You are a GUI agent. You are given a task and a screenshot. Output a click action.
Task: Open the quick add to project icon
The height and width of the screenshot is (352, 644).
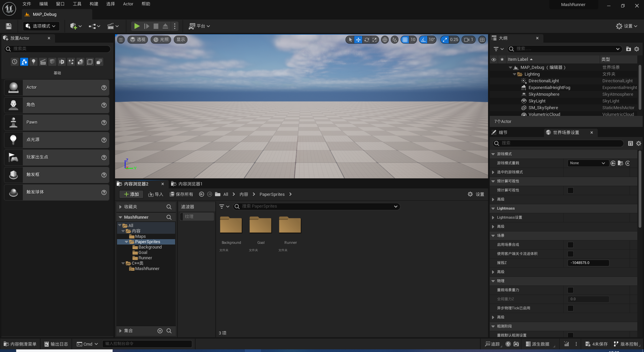(x=76, y=26)
